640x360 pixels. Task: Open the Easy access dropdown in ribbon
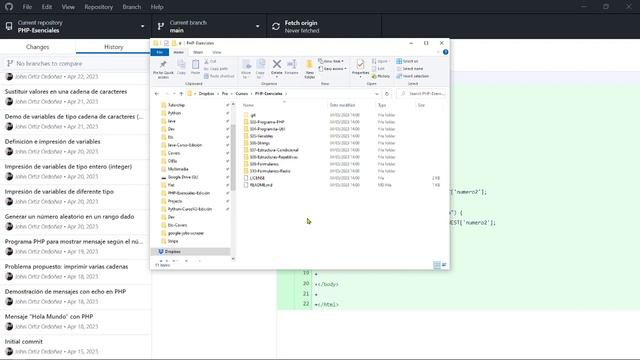pyautogui.click(x=333, y=69)
